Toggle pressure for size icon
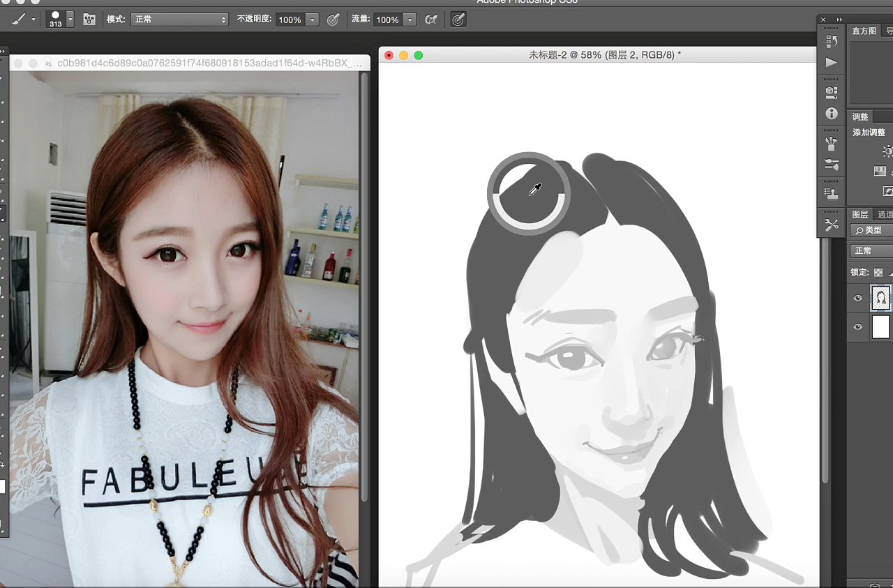893x588 pixels. click(x=458, y=20)
